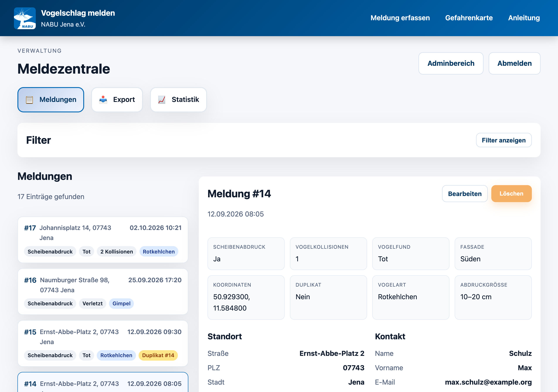This screenshot has width=558, height=392.
Task: Click the NABU bird logo icon
Action: 25,18
